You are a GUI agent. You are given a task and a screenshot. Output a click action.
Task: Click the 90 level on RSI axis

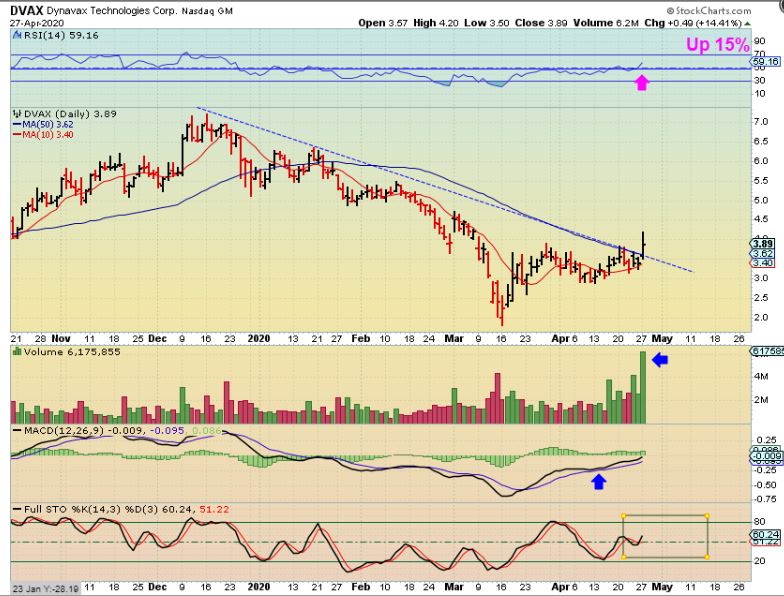click(760, 41)
